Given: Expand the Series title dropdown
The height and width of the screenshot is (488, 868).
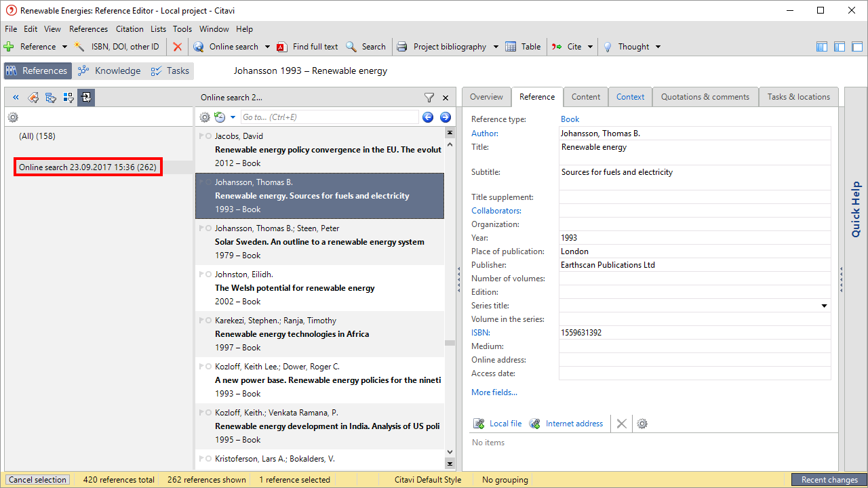Looking at the screenshot, I should [x=824, y=306].
